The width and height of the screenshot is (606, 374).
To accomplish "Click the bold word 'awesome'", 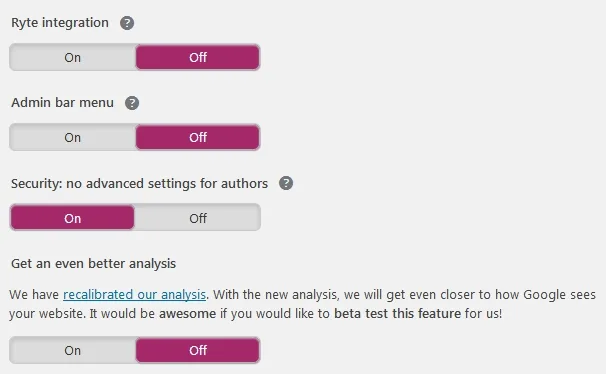I will click(187, 314).
